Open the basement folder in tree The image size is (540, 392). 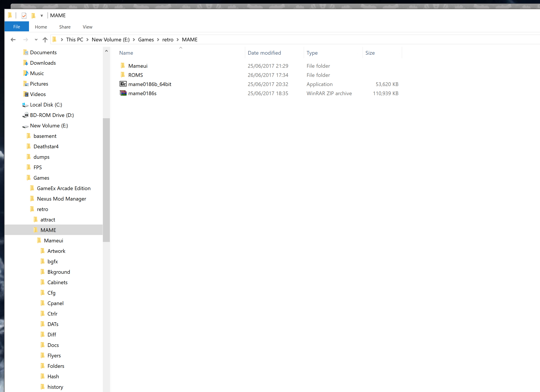click(45, 136)
